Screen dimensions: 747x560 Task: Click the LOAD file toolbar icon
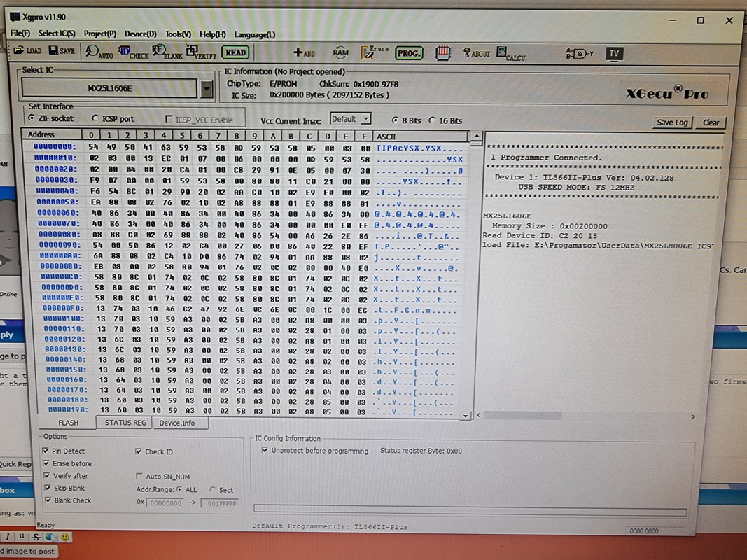point(27,50)
